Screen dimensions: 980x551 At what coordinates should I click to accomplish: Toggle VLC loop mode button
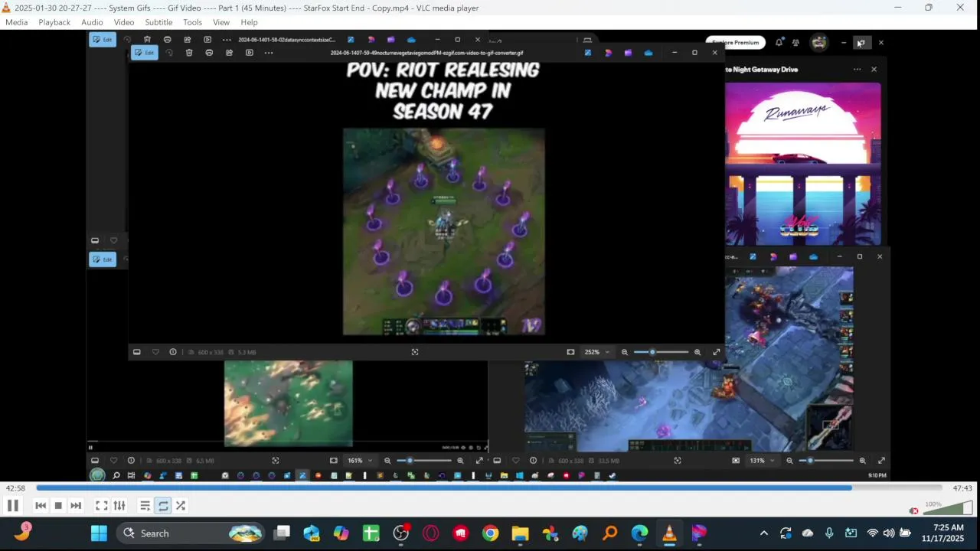point(163,505)
